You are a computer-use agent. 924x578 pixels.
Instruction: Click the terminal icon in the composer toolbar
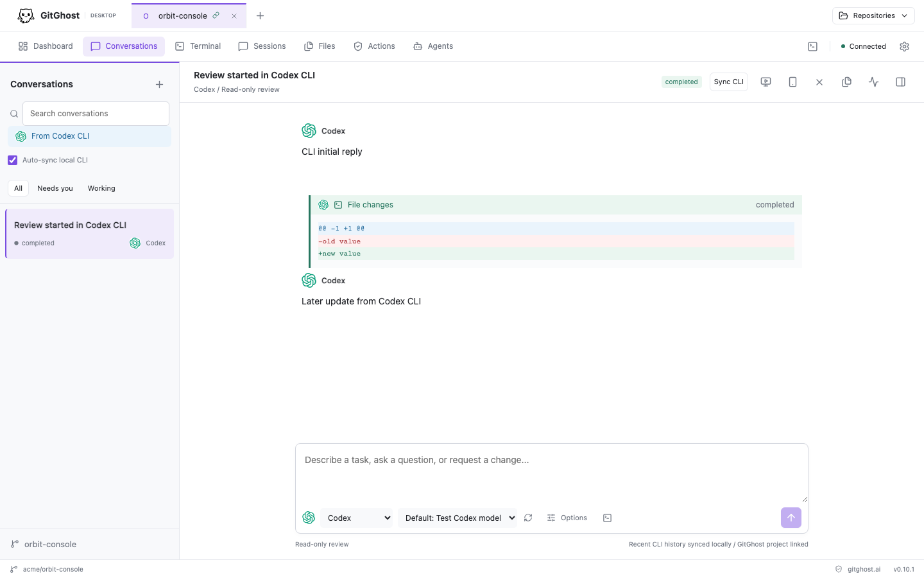pos(607,518)
